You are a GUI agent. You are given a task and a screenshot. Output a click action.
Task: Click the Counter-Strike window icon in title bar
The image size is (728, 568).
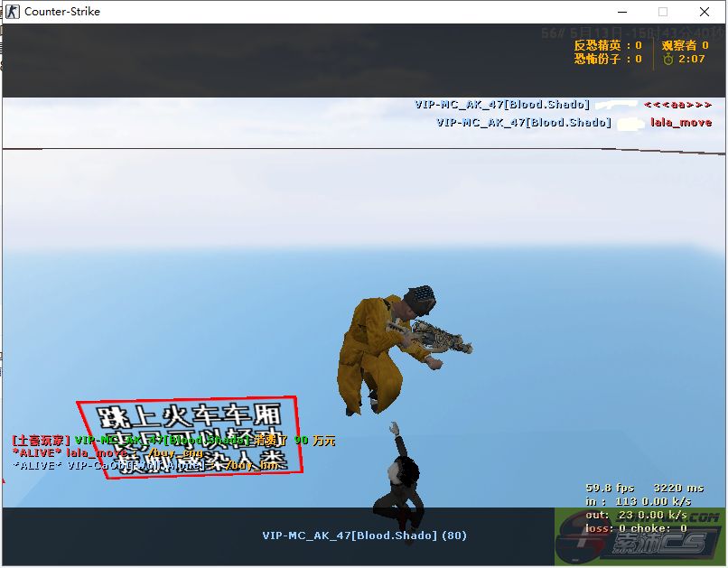click(13, 12)
